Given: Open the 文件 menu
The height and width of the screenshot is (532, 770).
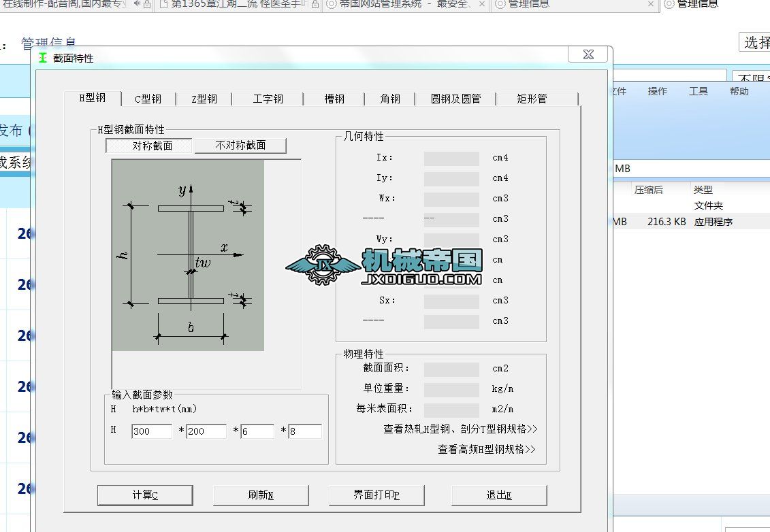Looking at the screenshot, I should [x=618, y=90].
